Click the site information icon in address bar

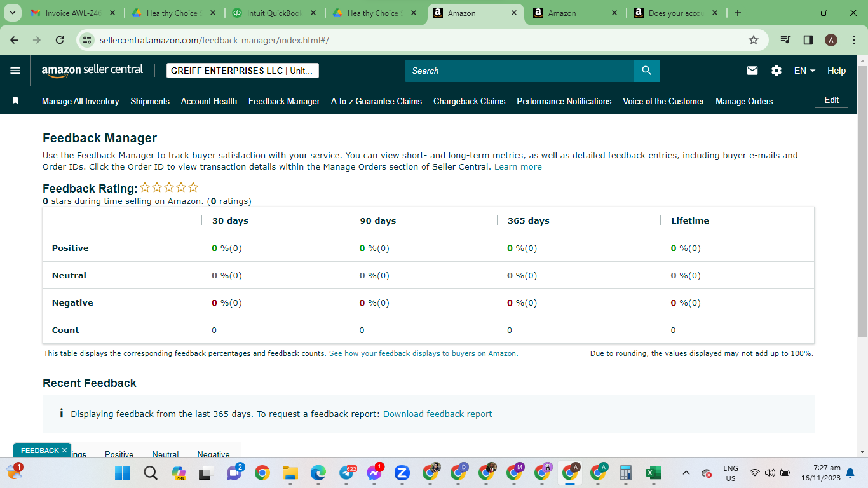[88, 40]
